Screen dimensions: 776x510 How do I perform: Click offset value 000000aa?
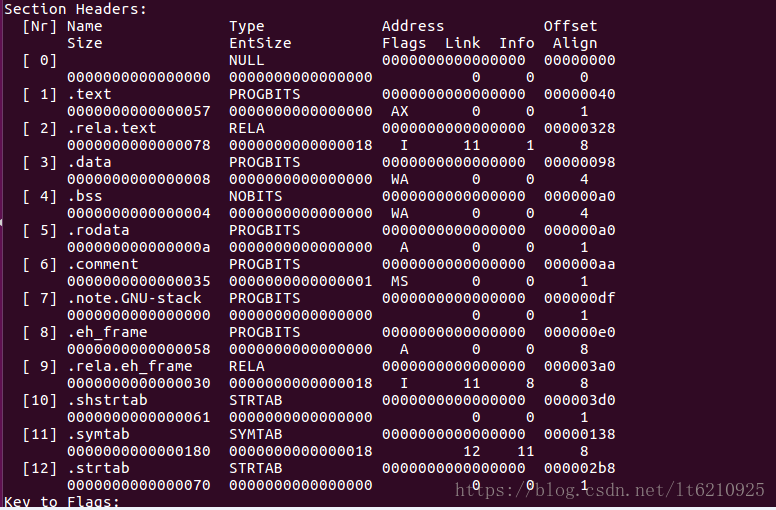[580, 264]
